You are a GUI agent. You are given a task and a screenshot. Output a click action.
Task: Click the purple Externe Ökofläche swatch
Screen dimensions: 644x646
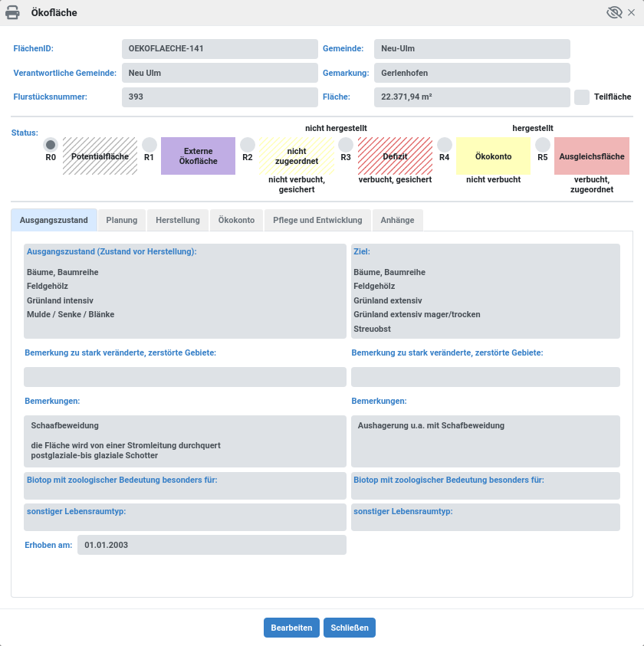tap(198, 156)
